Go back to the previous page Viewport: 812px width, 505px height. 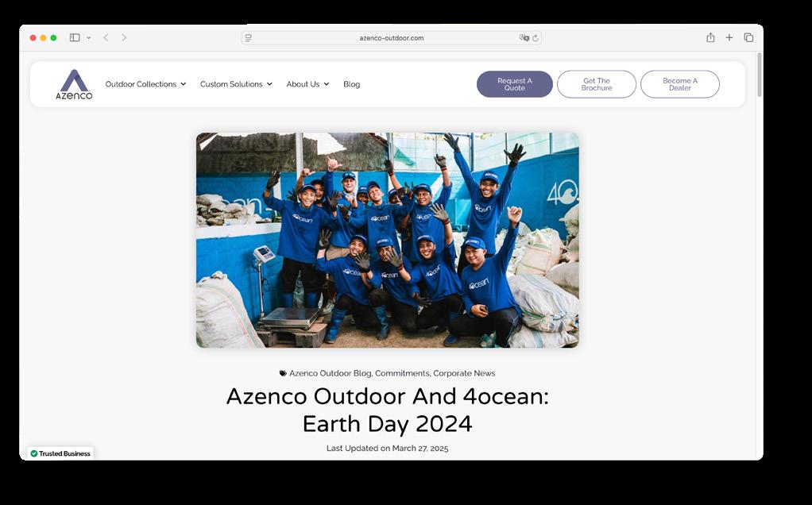[x=106, y=38]
